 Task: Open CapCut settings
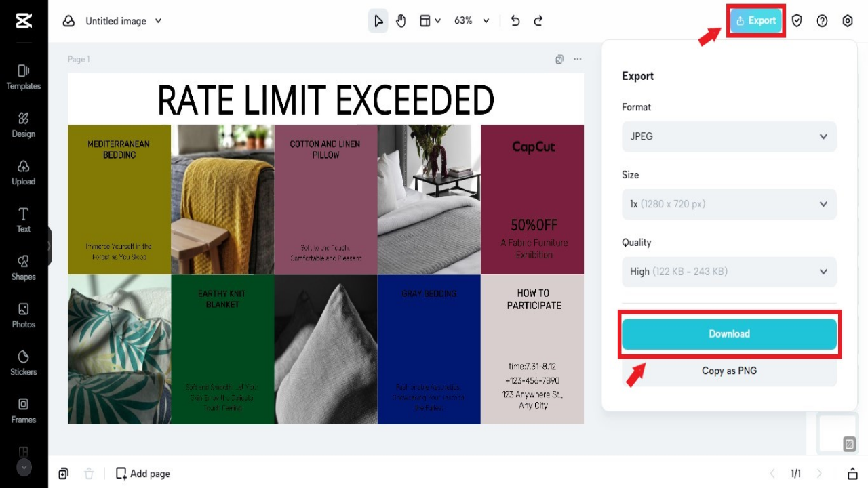847,20
